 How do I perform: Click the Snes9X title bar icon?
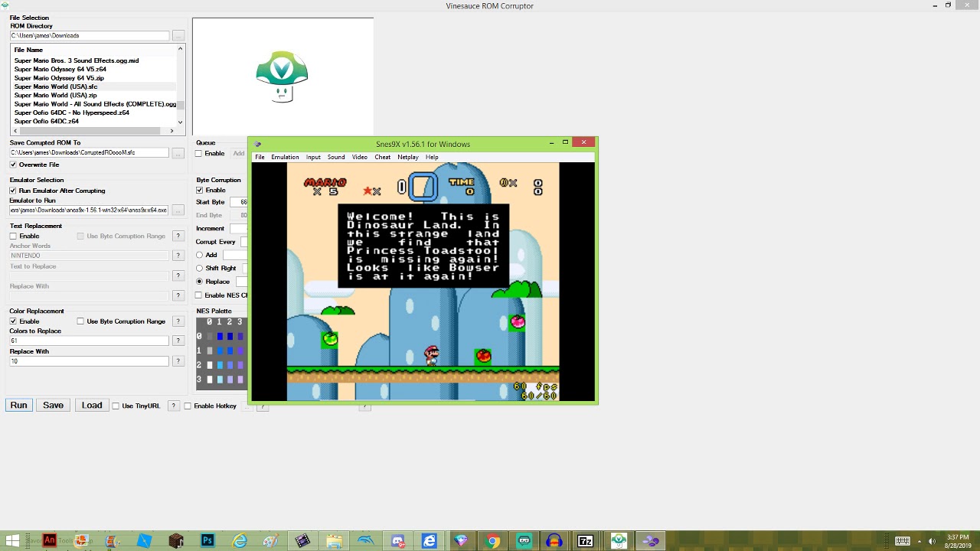(257, 144)
